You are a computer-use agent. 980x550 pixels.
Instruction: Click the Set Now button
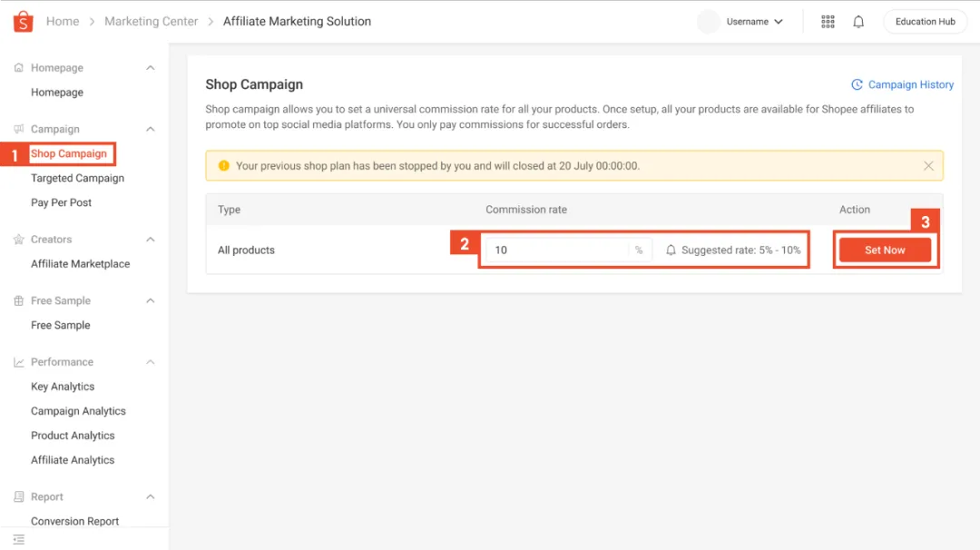point(885,250)
